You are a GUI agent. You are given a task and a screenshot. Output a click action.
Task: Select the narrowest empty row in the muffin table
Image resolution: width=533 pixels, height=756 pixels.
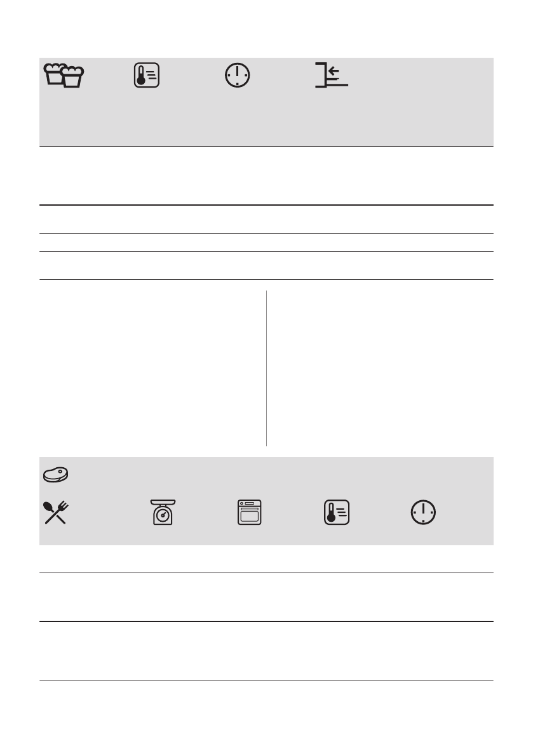[x=266, y=242]
